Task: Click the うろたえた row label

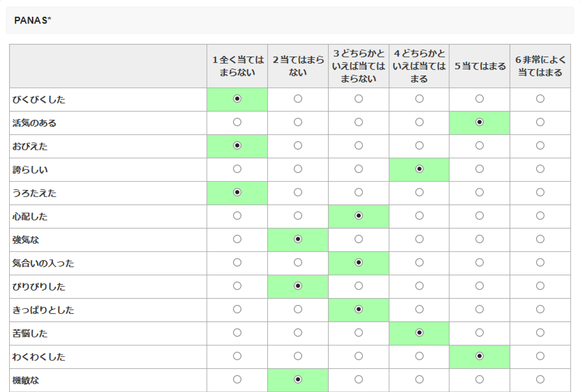Action: (x=34, y=193)
